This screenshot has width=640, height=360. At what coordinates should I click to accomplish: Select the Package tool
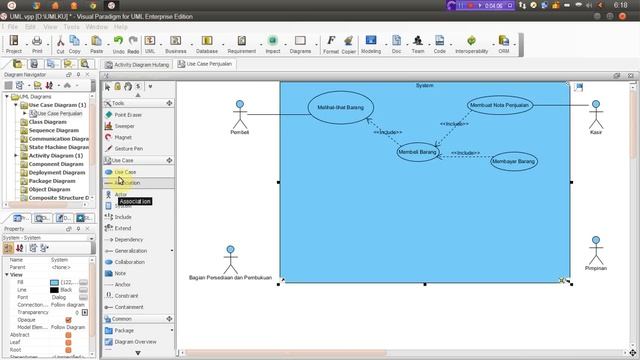[x=138, y=330]
